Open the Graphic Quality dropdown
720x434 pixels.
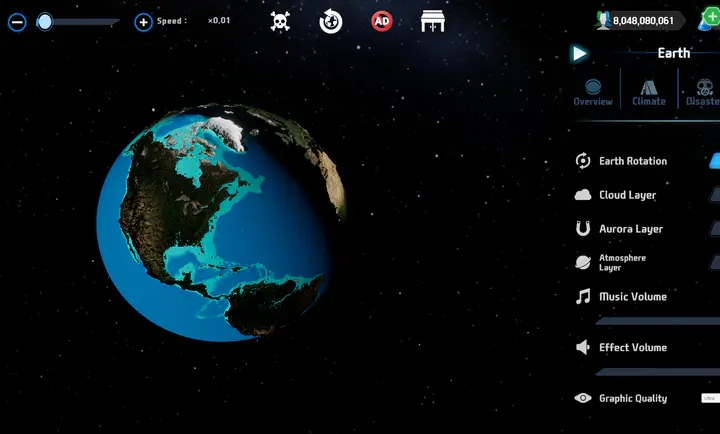(x=710, y=398)
